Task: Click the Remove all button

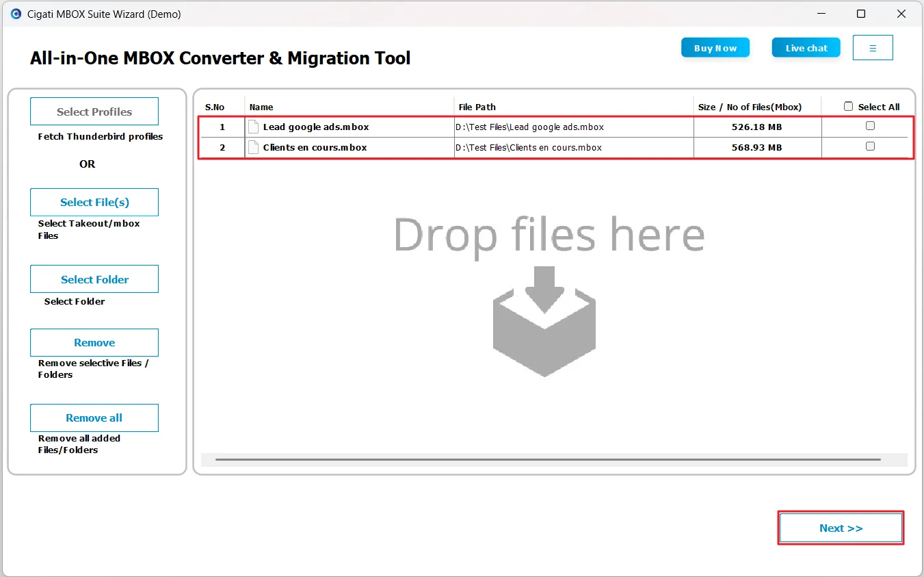Action: click(94, 418)
